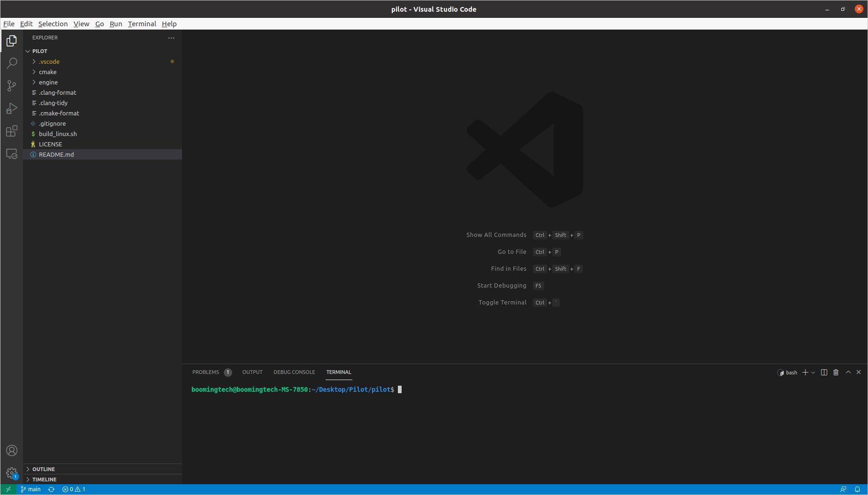The width and height of the screenshot is (868, 495).
Task: Expand the TIMELINE section
Action: point(102,480)
